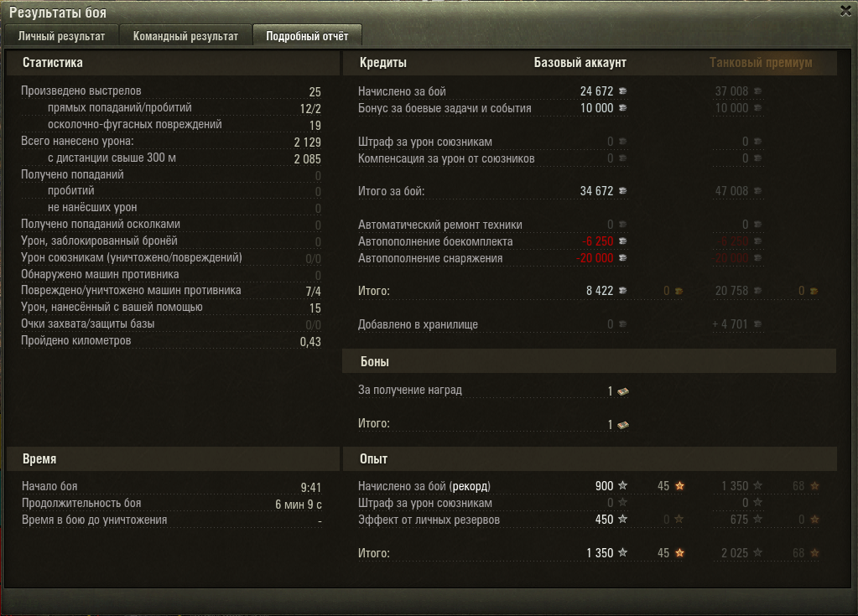Click the Всего нанесено урона row
This screenshot has height=616, width=858.
[x=171, y=142]
